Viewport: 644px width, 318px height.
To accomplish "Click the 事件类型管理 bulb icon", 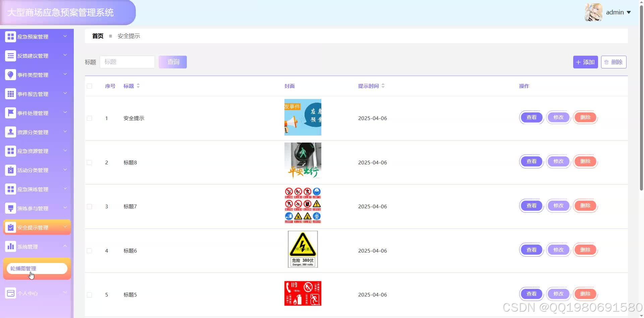I will click(x=10, y=74).
